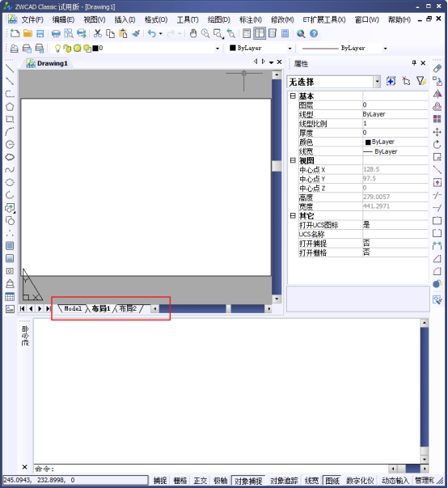Click the 命令 command input line
The image size is (448, 488).
coord(211,469)
